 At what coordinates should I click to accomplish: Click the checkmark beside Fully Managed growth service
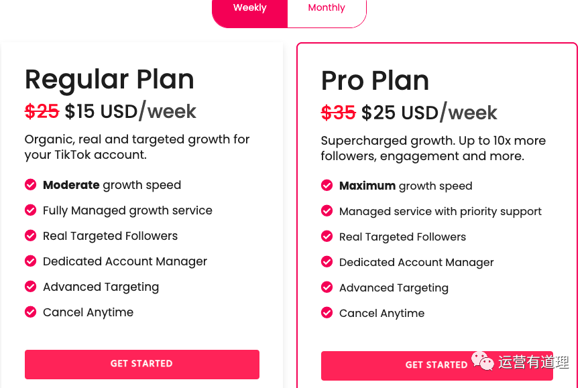[30, 210]
